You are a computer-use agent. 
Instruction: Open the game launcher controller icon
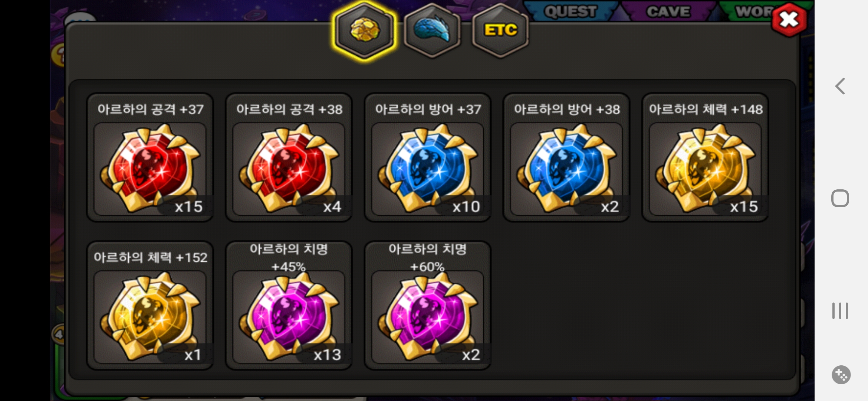[841, 375]
